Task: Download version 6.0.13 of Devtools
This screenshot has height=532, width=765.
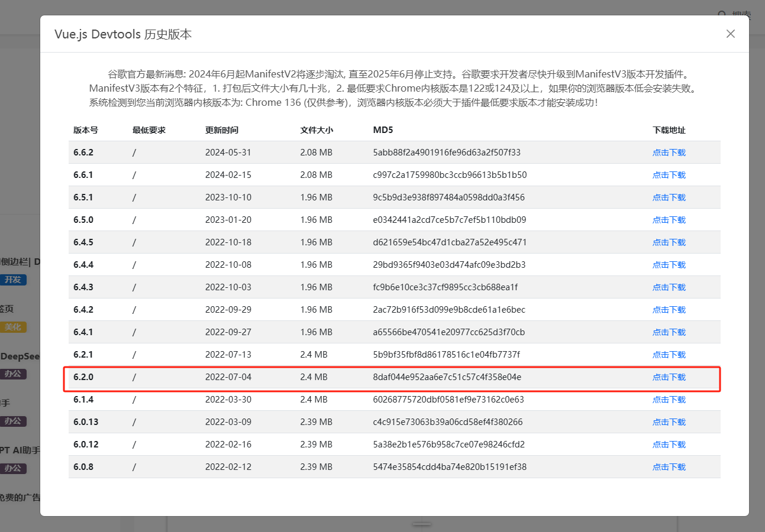Action: (669, 421)
